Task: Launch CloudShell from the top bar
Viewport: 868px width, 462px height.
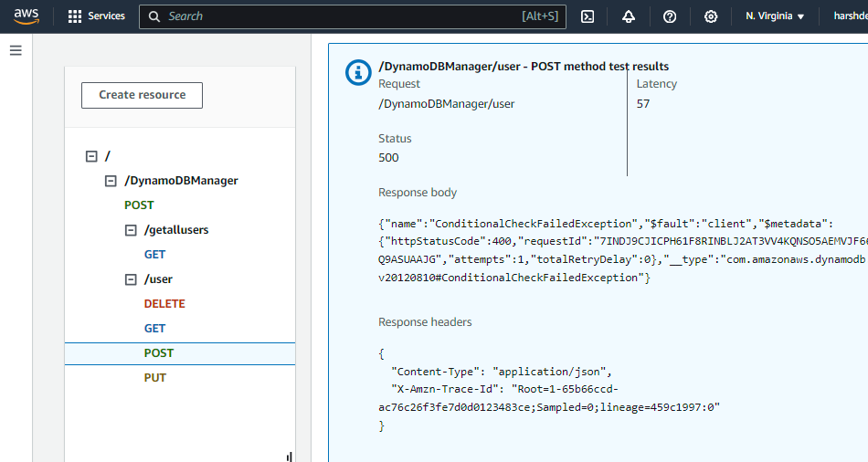Action: click(x=587, y=16)
